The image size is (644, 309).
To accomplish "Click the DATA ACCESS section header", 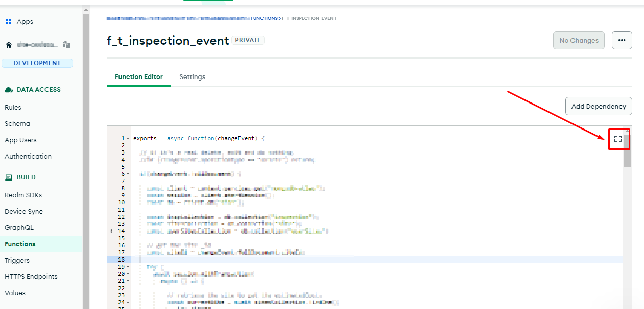I will click(39, 90).
